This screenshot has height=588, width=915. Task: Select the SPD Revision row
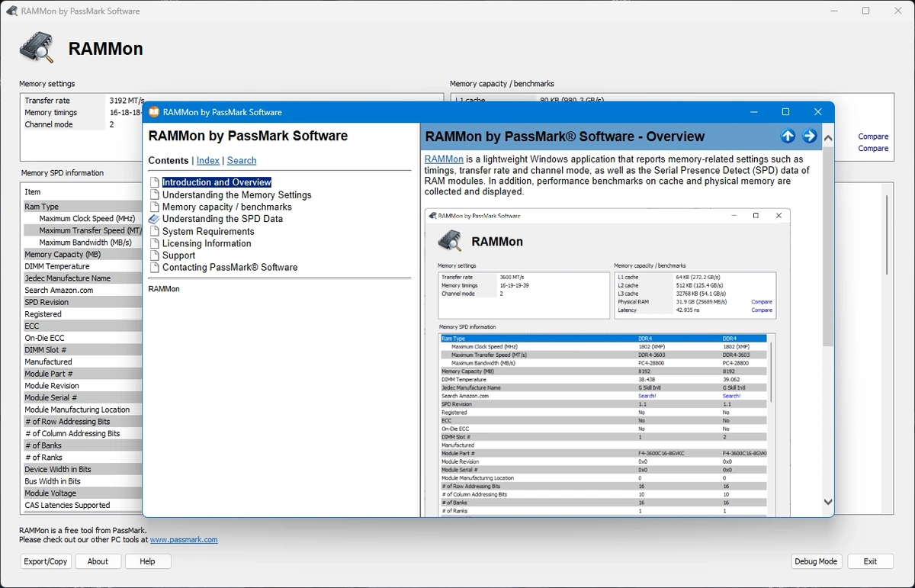[82, 302]
